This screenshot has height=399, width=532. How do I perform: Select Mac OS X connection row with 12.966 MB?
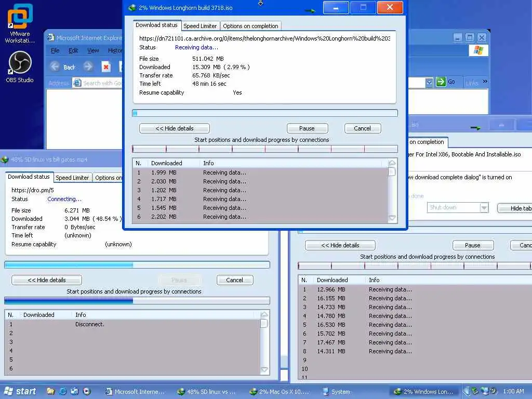pos(415,289)
